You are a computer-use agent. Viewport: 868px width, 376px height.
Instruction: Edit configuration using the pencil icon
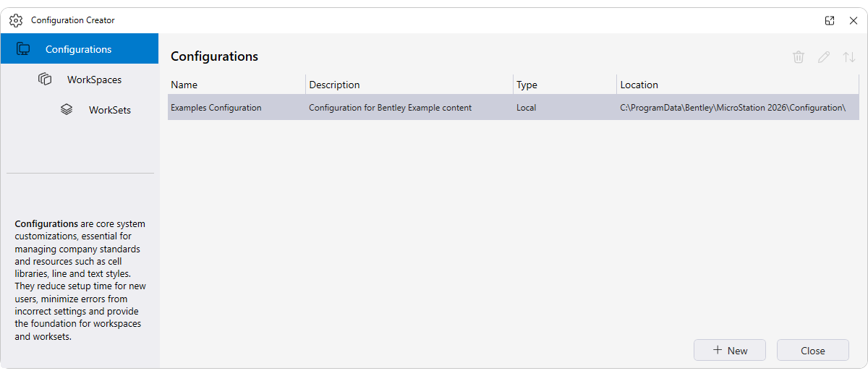(824, 57)
